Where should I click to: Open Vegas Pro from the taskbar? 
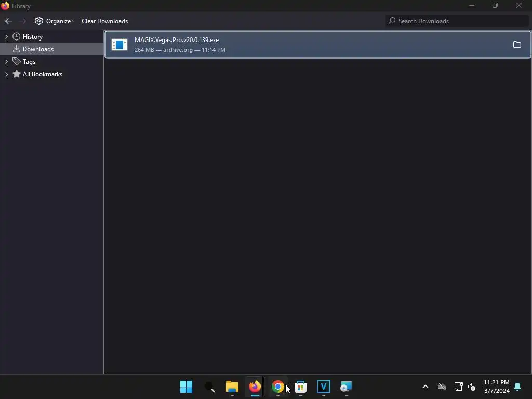coord(323,387)
